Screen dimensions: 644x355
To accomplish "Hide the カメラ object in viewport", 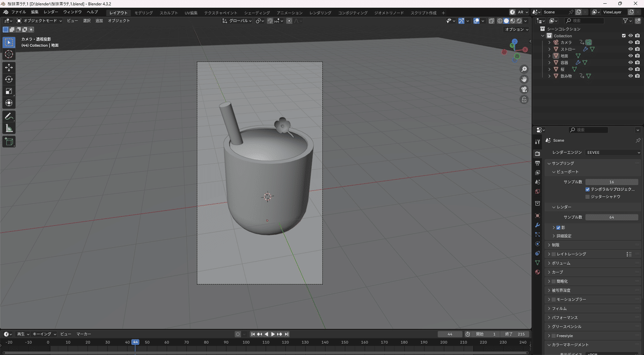I will pyautogui.click(x=631, y=42).
